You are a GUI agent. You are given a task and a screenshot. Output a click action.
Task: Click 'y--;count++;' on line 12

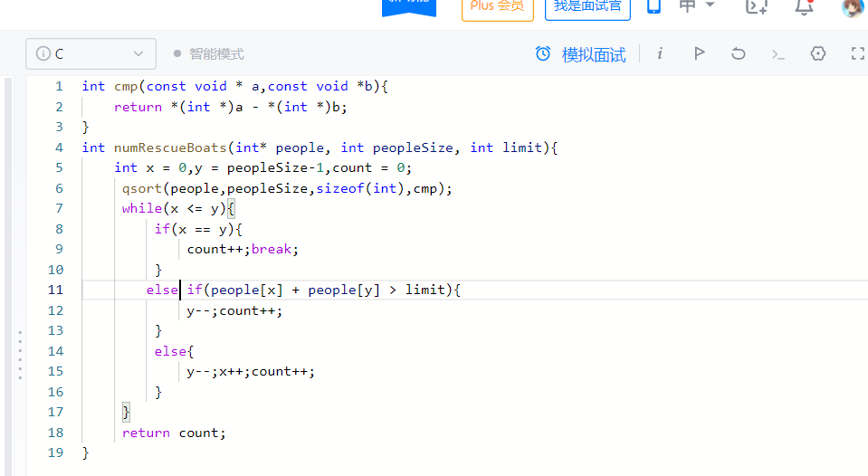point(234,311)
